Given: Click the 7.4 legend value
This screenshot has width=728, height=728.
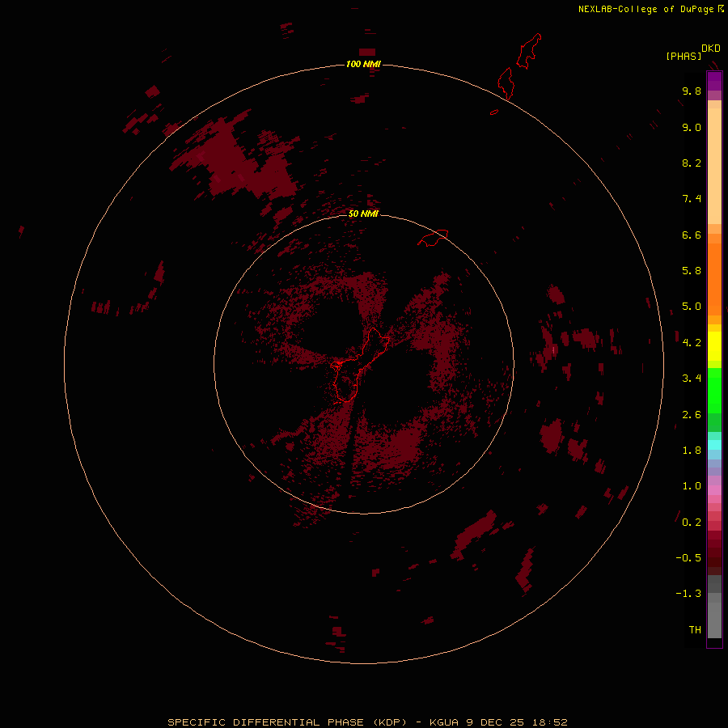Looking at the screenshot, I should point(692,199).
